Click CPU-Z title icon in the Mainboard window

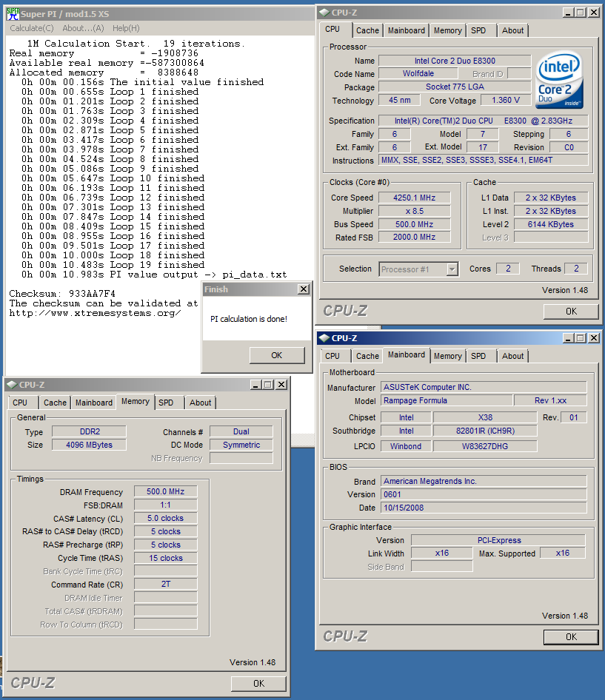(324, 338)
